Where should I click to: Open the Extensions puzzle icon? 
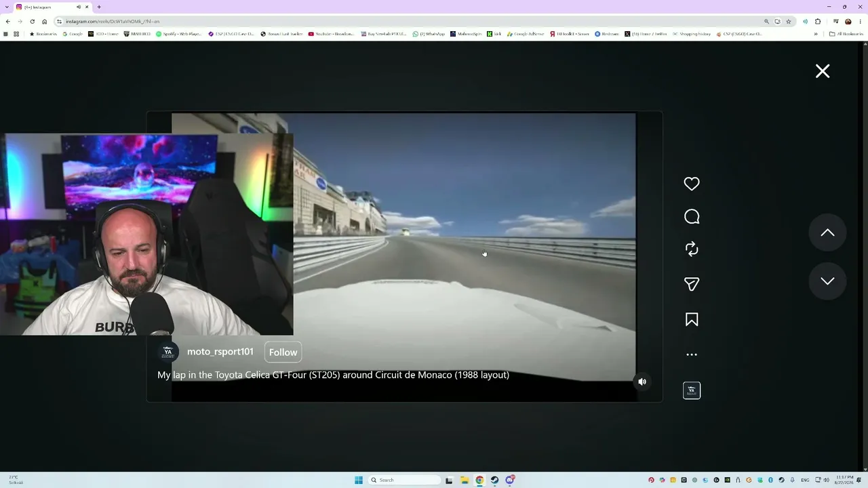coord(818,21)
